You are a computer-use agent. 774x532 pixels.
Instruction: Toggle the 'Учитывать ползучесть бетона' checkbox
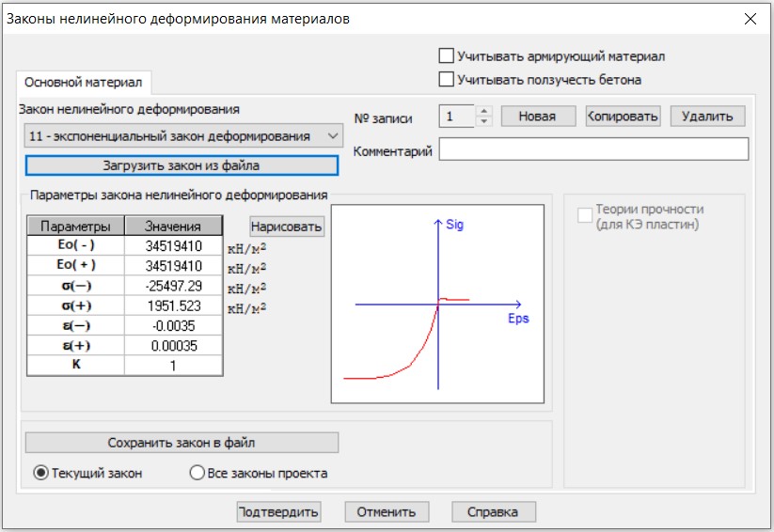tap(447, 80)
